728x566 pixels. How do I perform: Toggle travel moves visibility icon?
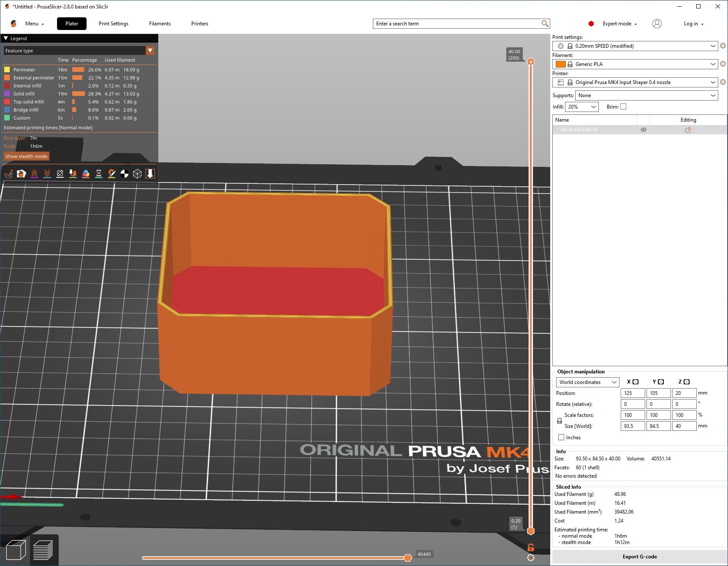[8, 174]
